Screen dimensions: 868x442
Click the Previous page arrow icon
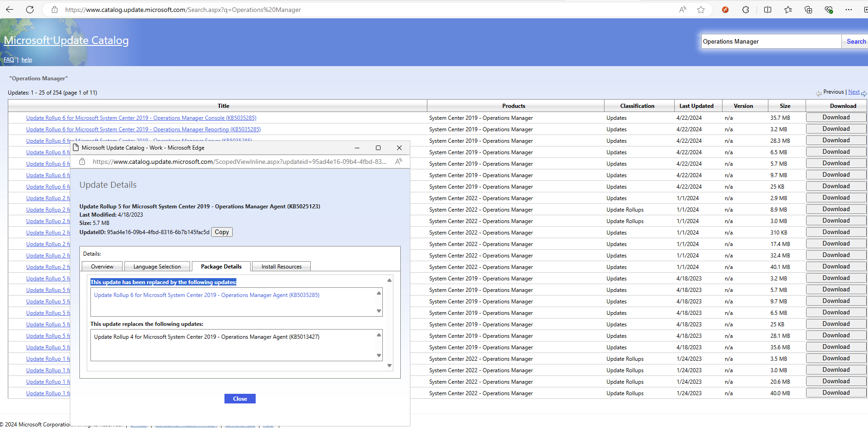point(818,94)
